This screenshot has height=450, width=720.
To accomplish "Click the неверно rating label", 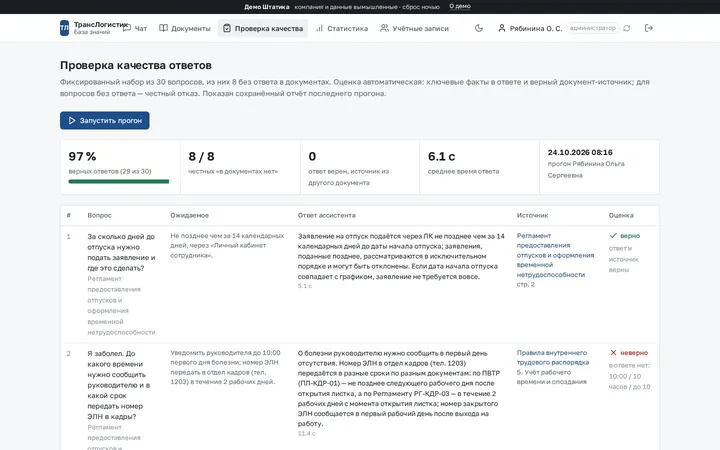I will tap(634, 353).
